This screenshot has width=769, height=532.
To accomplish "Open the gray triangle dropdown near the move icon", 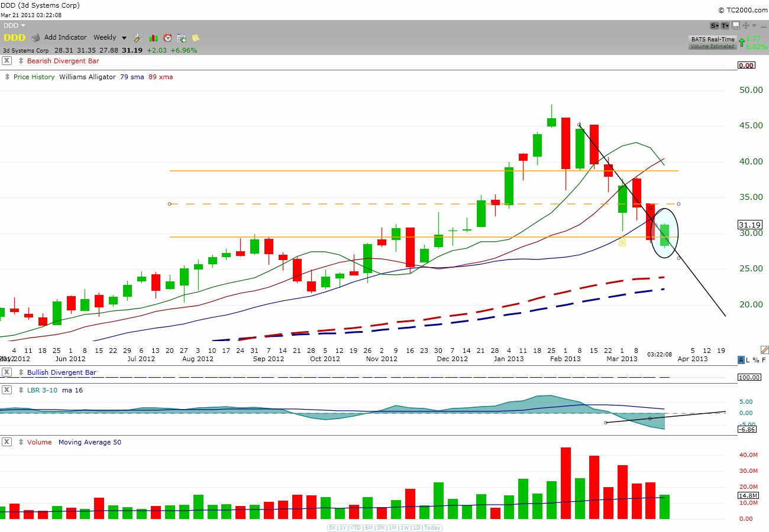I will tap(754, 25).
